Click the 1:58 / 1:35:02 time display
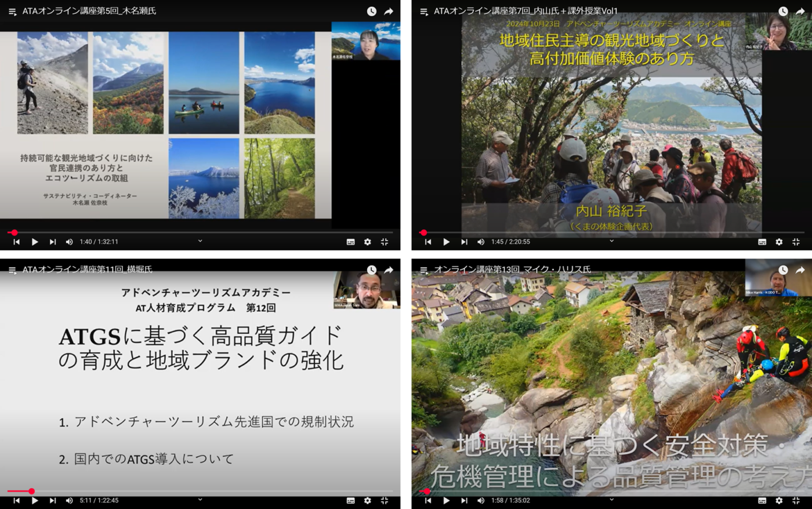Image resolution: width=812 pixels, height=509 pixels. pyautogui.click(x=510, y=500)
